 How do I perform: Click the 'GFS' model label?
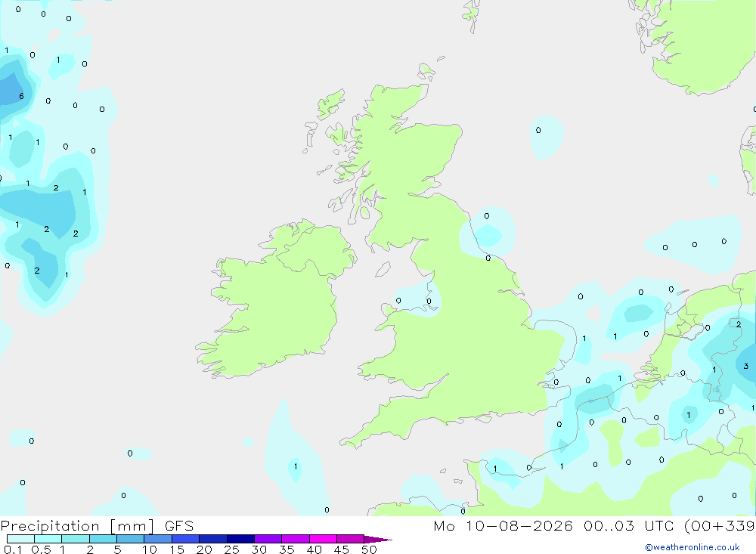coord(179,525)
